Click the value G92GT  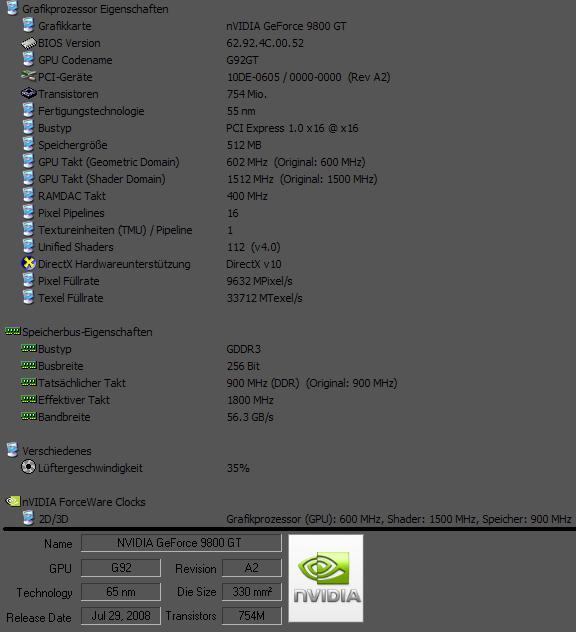click(242, 60)
